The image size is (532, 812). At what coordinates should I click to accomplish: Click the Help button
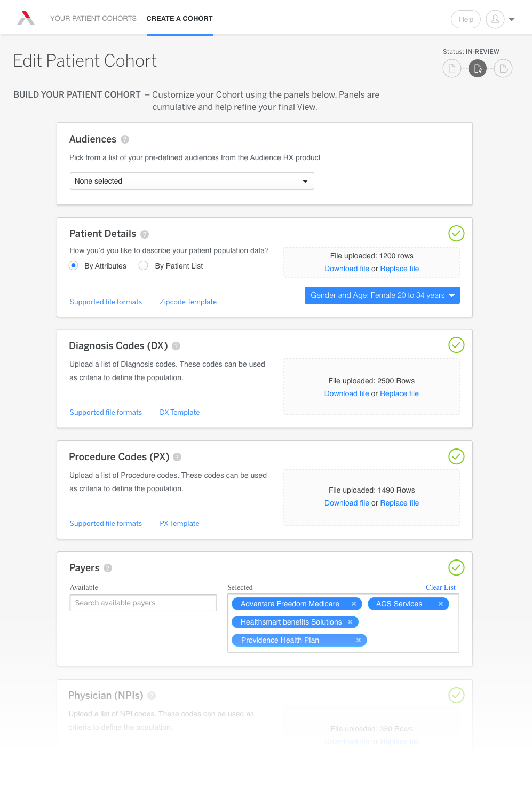click(466, 19)
